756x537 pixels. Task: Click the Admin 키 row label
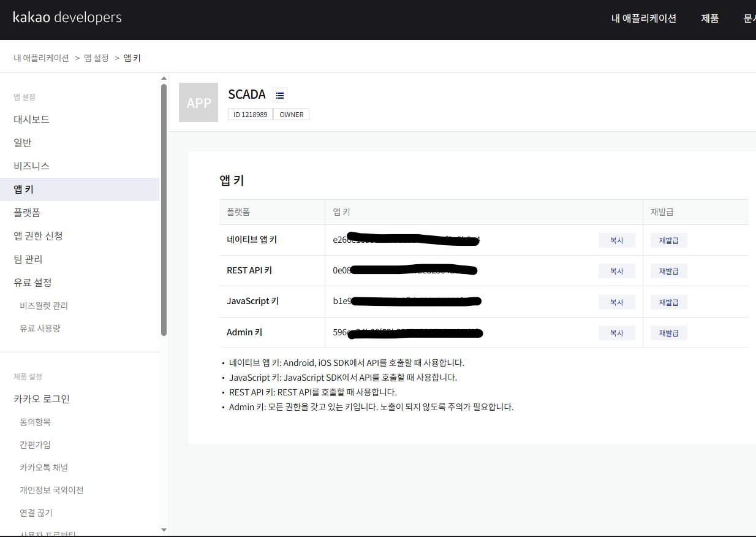[244, 332]
